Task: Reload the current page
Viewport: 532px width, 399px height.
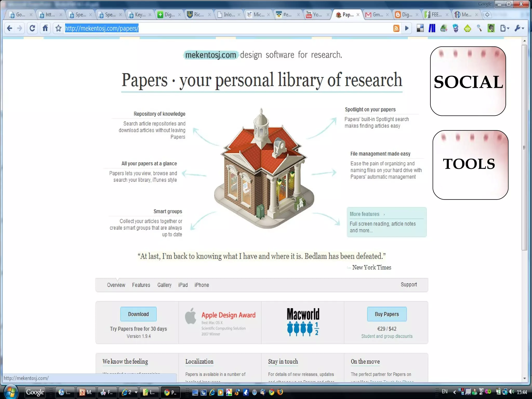Action: click(32, 28)
